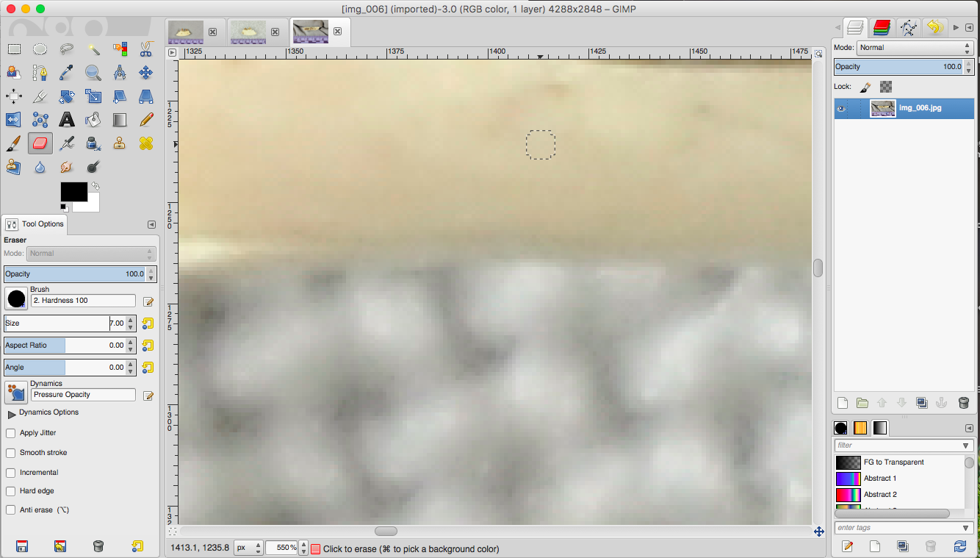Create a new layer group
Viewport: 980px width, 558px height.
862,403
